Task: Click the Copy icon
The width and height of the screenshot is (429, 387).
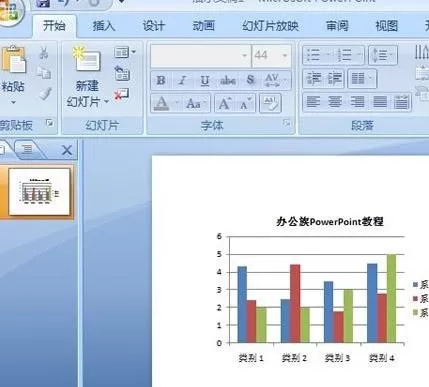Action: [x=44, y=73]
